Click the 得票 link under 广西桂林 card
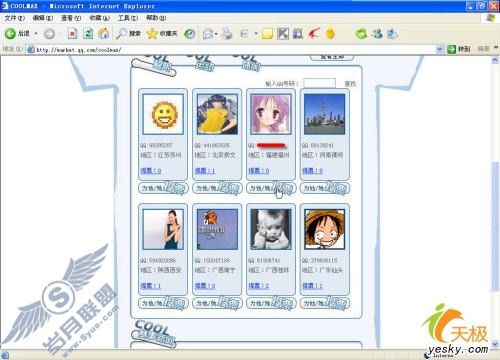This screenshot has height=360, width=500. pyautogui.click(x=259, y=286)
